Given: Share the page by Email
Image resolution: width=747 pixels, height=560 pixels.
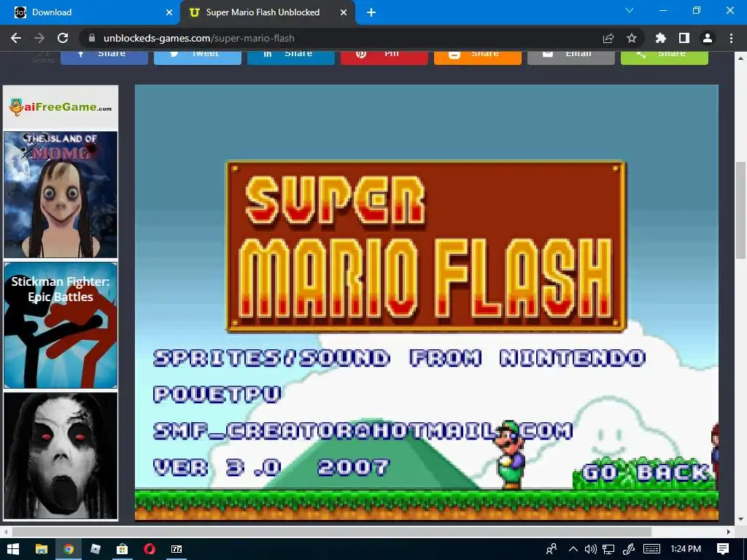Looking at the screenshot, I should pyautogui.click(x=571, y=57).
